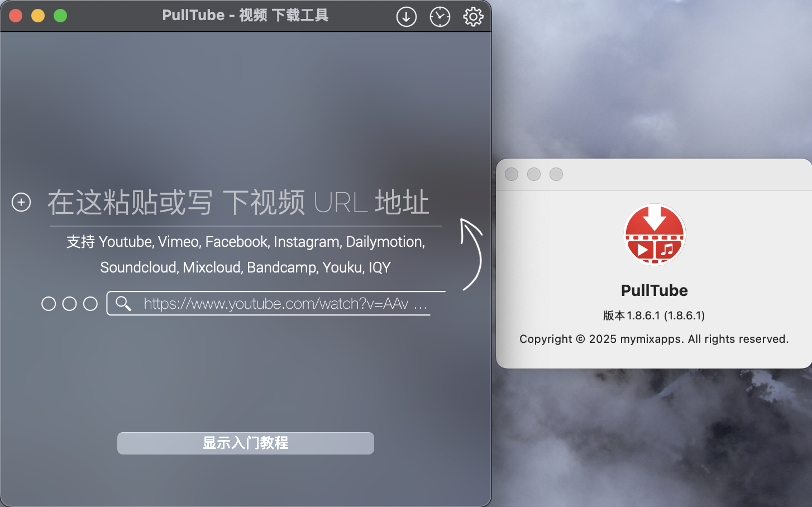Click the Copyright 2025 mymixapps text
This screenshot has height=507, width=812.
(654, 339)
